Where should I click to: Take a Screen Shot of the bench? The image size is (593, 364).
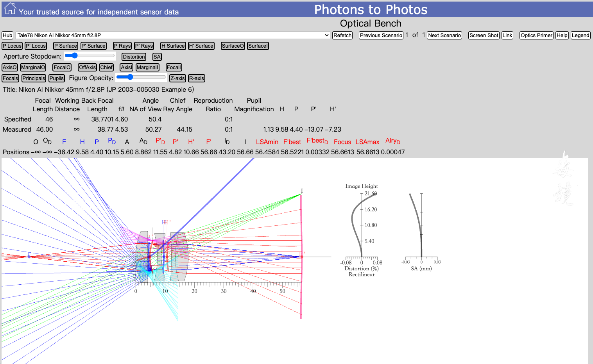484,35
